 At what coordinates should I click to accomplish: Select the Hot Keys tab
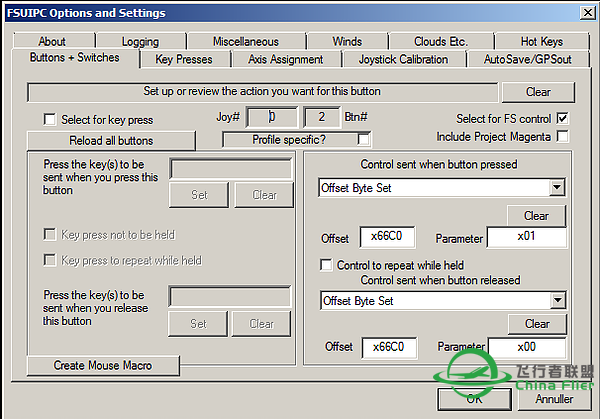[541, 42]
